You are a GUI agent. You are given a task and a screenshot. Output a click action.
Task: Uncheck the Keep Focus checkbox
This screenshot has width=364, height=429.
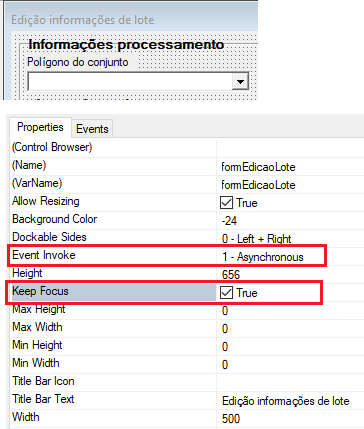tap(226, 293)
